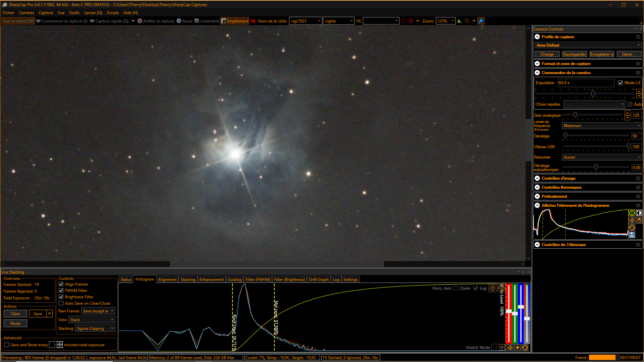Enable Auto Save on Clear/Close

[61, 303]
